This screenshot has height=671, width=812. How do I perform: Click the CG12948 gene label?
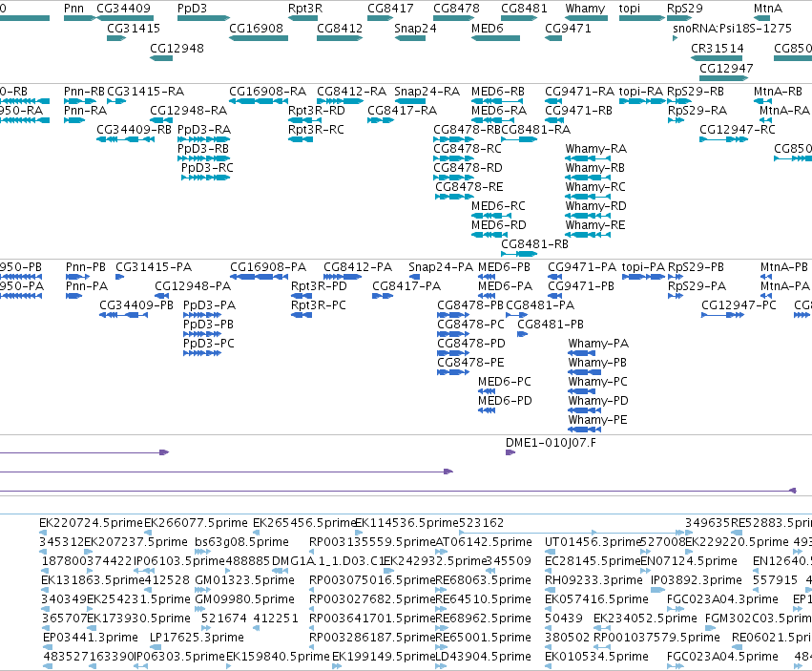177,48
